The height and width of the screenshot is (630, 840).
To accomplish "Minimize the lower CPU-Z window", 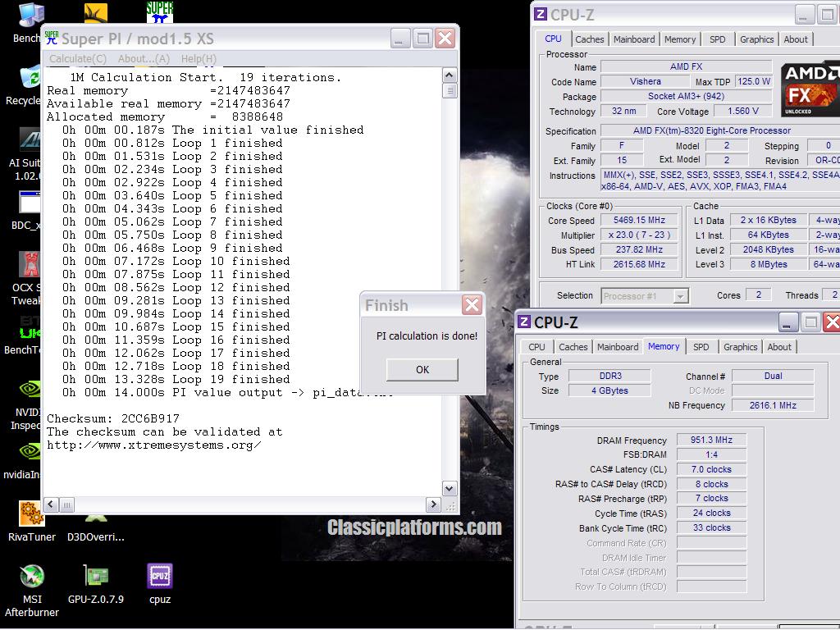I will pyautogui.click(x=787, y=322).
